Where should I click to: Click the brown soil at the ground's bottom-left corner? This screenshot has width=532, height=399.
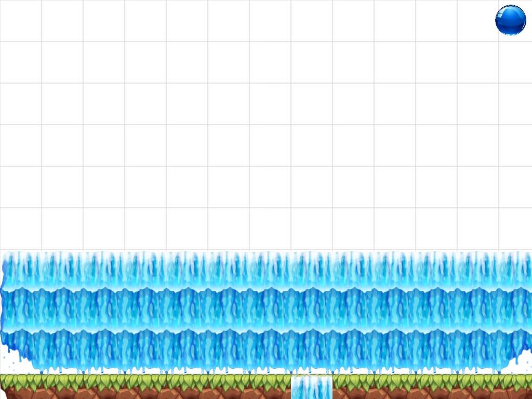pos(13,393)
